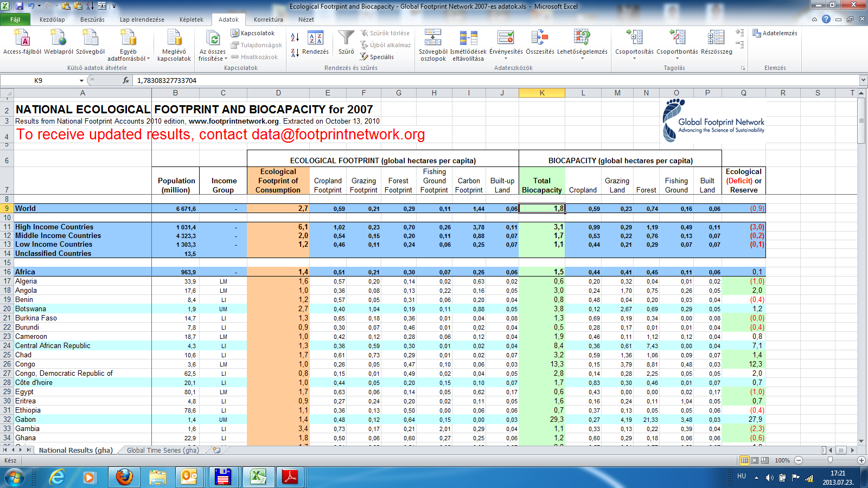Click the Undo arrow icon

click(31, 6)
